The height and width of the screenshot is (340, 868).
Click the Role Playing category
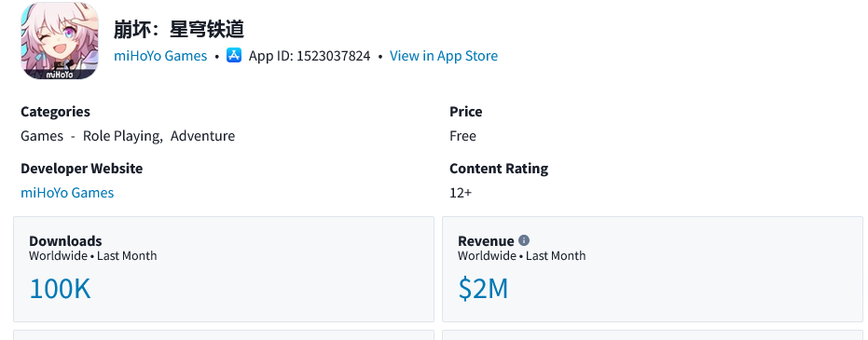[x=121, y=136]
